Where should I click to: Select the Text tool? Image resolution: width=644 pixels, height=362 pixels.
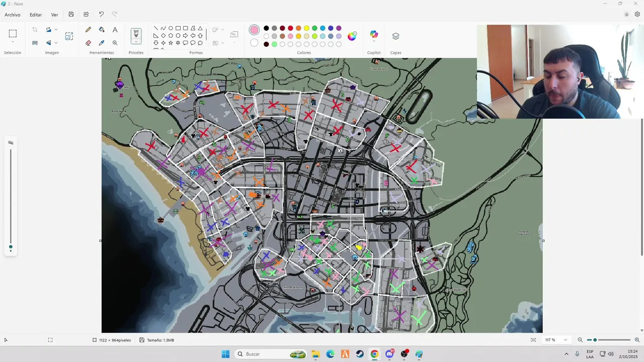(x=115, y=30)
